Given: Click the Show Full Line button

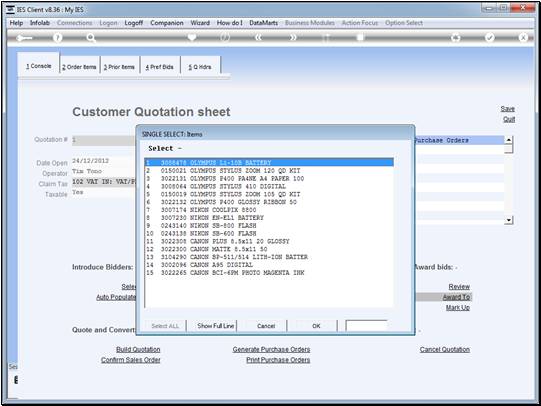Looking at the screenshot, I should [216, 326].
